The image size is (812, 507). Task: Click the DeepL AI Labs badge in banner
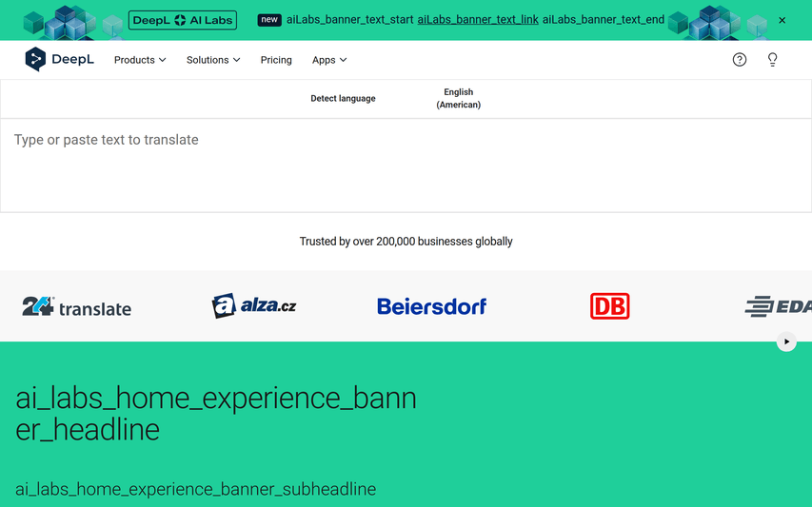click(x=182, y=20)
